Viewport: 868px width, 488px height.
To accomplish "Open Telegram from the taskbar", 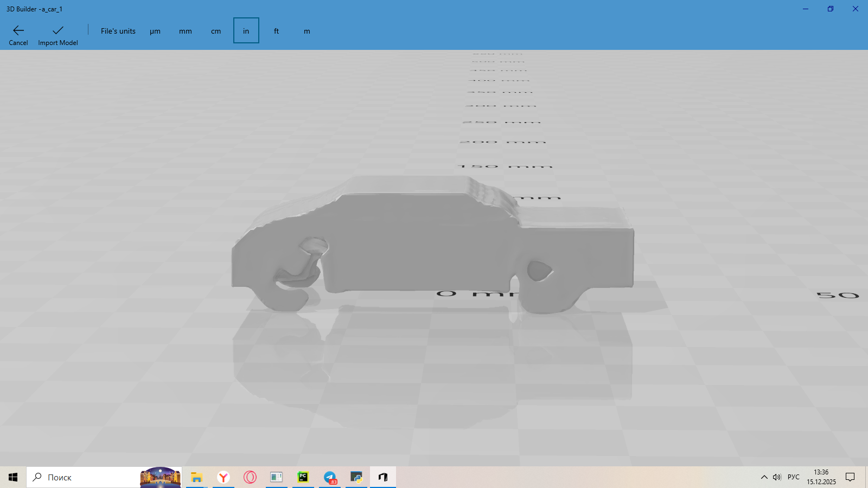I will click(330, 477).
